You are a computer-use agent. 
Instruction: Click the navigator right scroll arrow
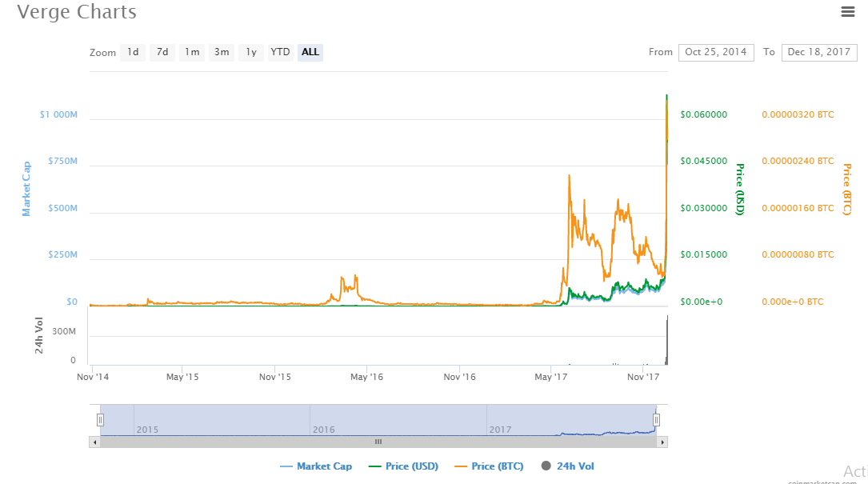tap(662, 442)
